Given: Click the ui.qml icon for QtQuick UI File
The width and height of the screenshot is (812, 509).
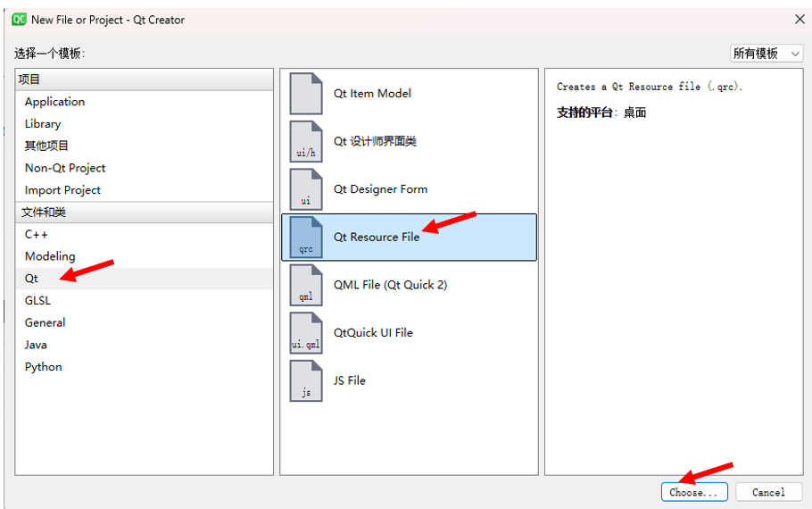Looking at the screenshot, I should (x=306, y=333).
